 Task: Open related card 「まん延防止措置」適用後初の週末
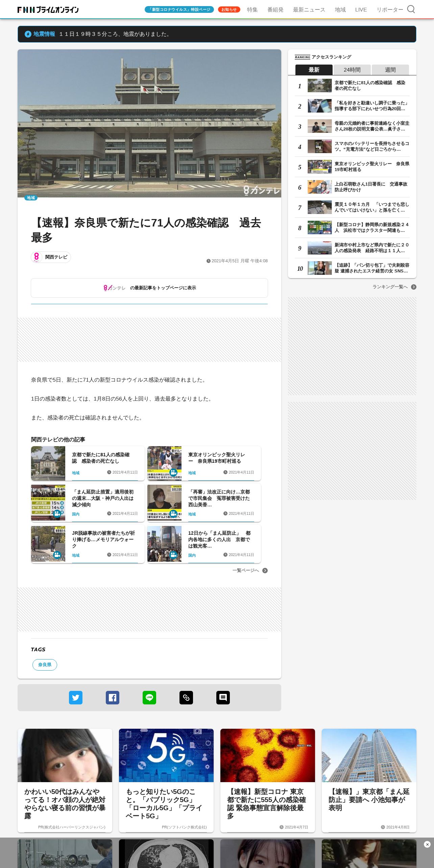pos(88,503)
